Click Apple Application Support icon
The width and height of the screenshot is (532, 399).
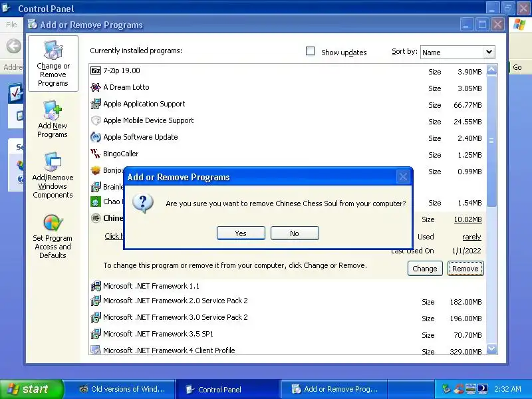[96, 104]
